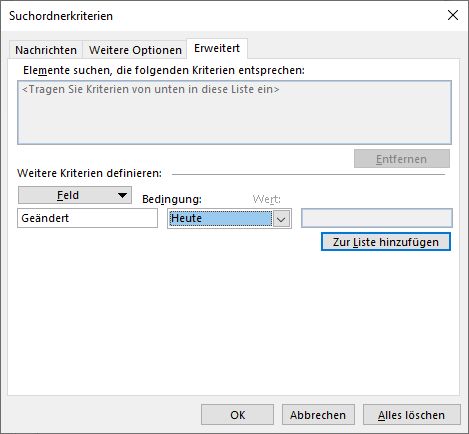Screen dimensions: 469x434
Task: Click the Bedingung label
Action: pyautogui.click(x=172, y=199)
